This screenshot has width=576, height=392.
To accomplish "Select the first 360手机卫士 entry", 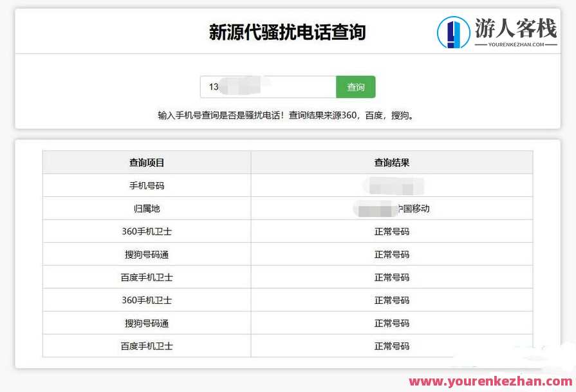I will (x=146, y=231).
